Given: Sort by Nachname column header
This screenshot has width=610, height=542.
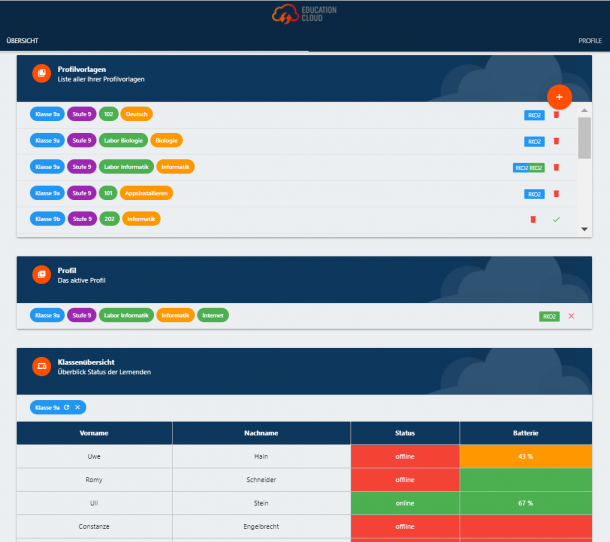Looking at the screenshot, I should click(x=261, y=433).
